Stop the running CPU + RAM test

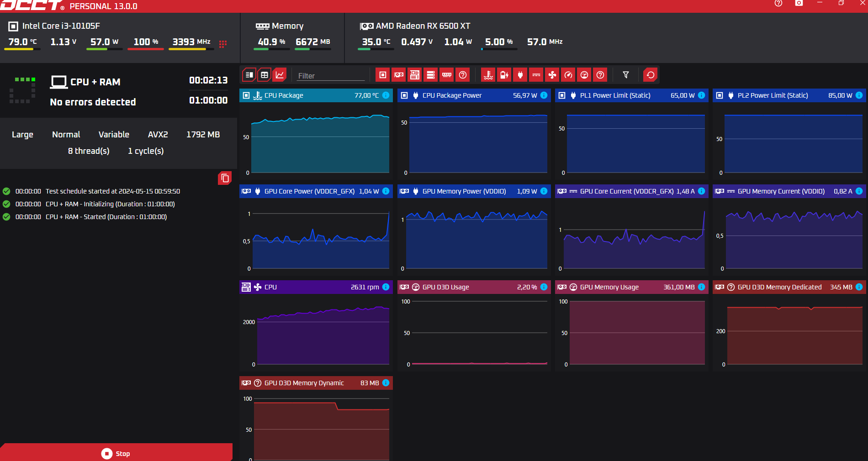coord(116,453)
